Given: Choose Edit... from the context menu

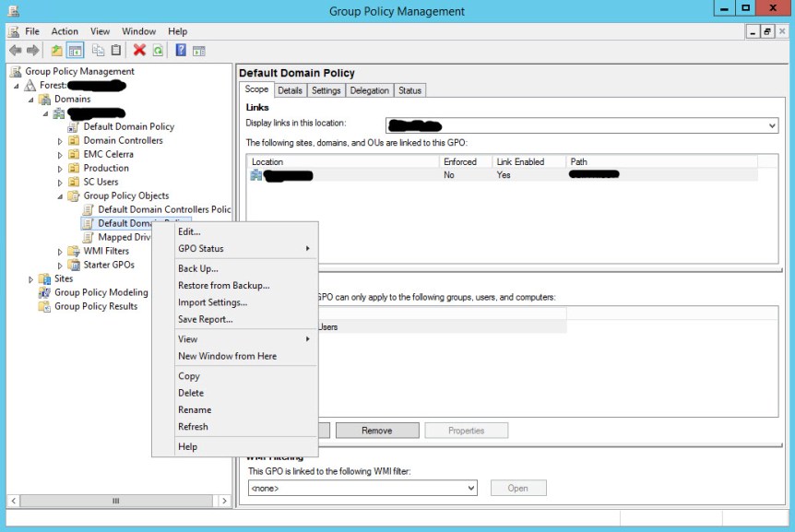Looking at the screenshot, I should [189, 231].
